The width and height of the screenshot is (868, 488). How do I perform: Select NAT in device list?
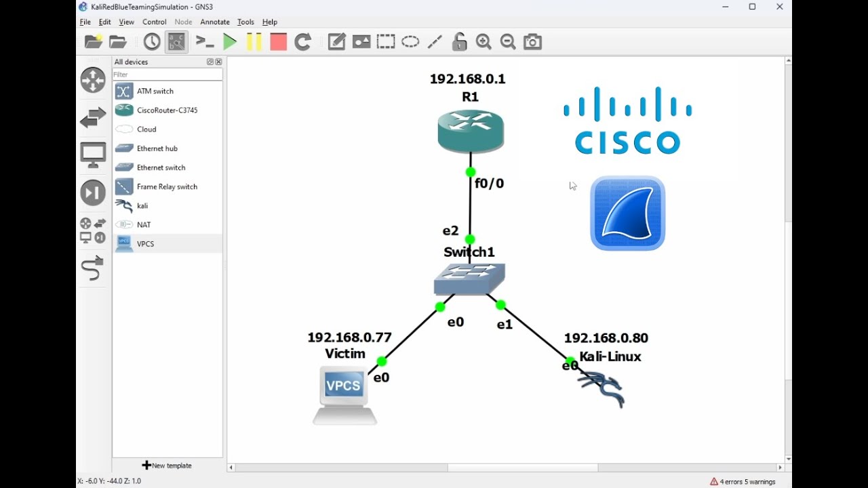(x=167, y=224)
